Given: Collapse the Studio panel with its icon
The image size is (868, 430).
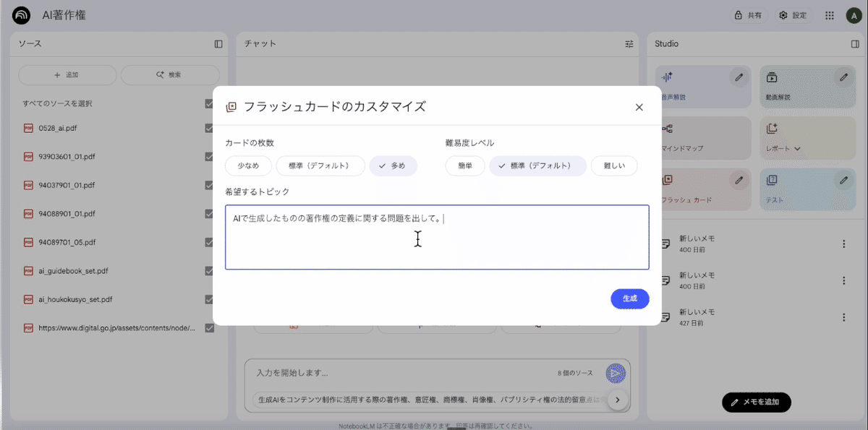Looking at the screenshot, I should click(855, 44).
